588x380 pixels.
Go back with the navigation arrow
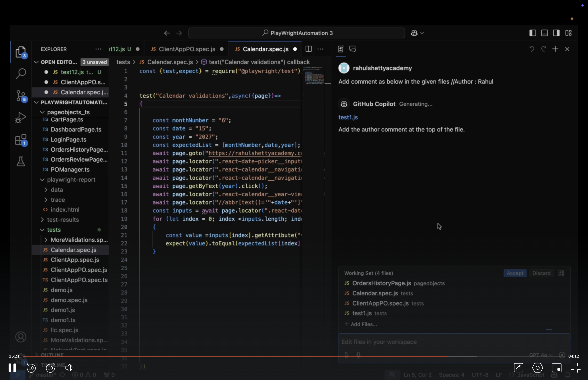click(167, 33)
